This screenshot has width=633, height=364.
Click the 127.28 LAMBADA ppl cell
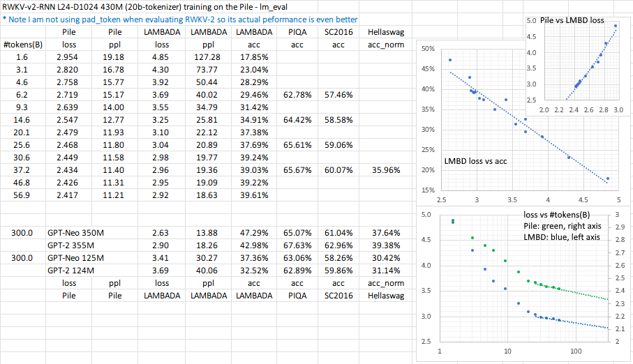204,57
